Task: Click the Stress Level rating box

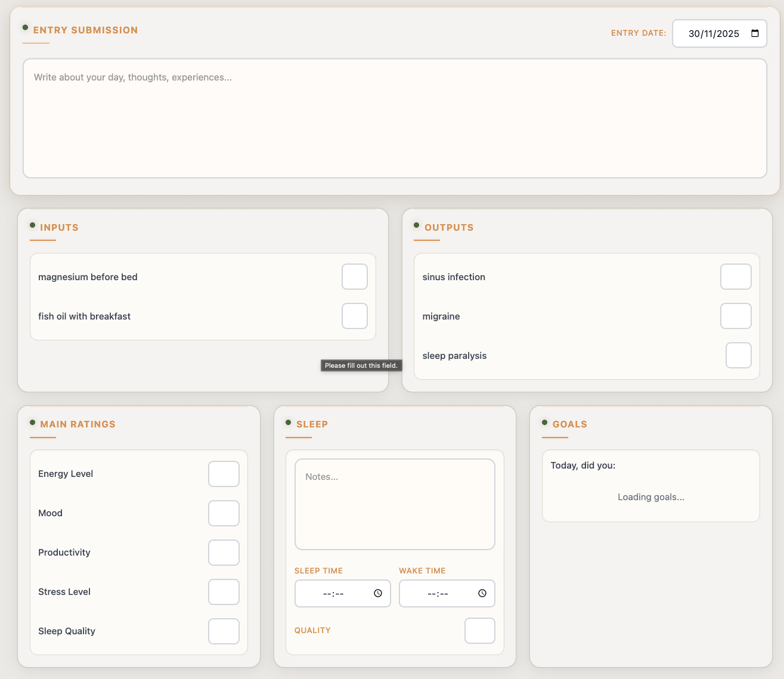Action: 224,592
